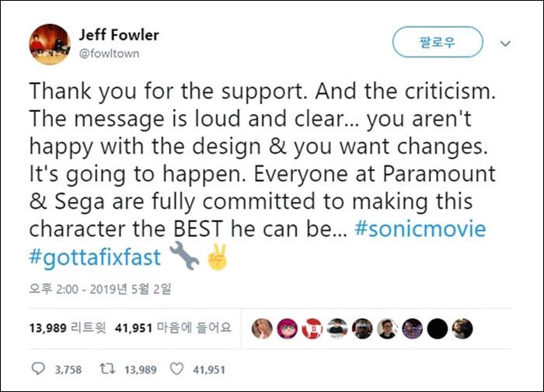Click the glasses-wearing person liker avatar
544x392 pixels.
coord(388,328)
